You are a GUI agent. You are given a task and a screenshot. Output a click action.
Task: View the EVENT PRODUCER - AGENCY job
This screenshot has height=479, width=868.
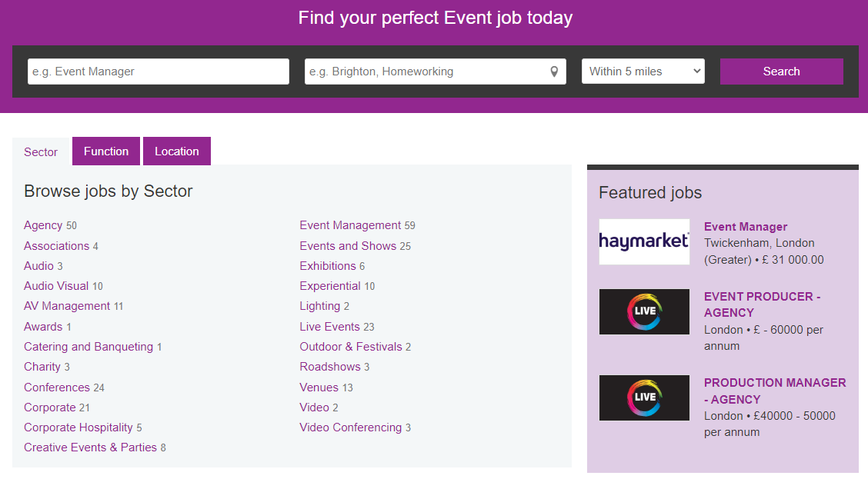[x=763, y=304]
